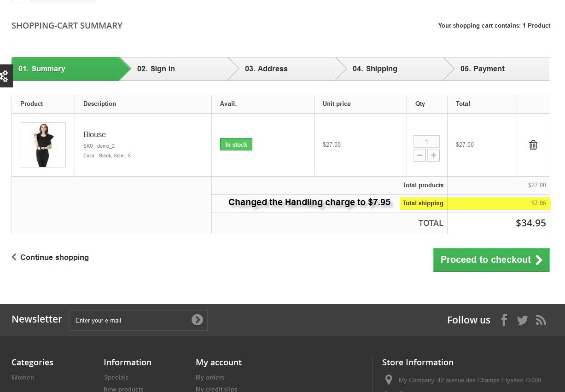
Task: Open My orders footer link
Action: pos(210,377)
